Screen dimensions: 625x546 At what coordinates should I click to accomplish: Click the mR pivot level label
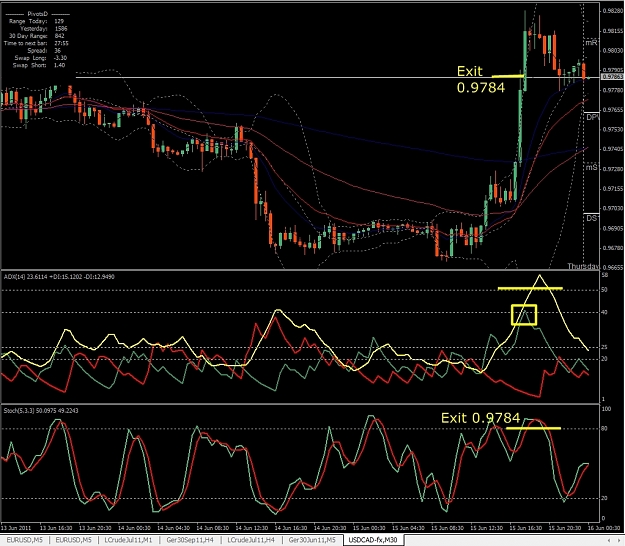coord(591,42)
